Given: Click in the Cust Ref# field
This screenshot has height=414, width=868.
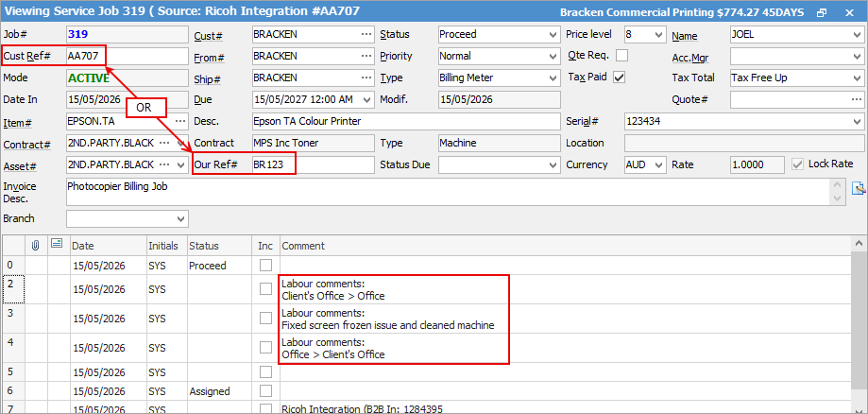Looking at the screenshot, I should click(127, 56).
